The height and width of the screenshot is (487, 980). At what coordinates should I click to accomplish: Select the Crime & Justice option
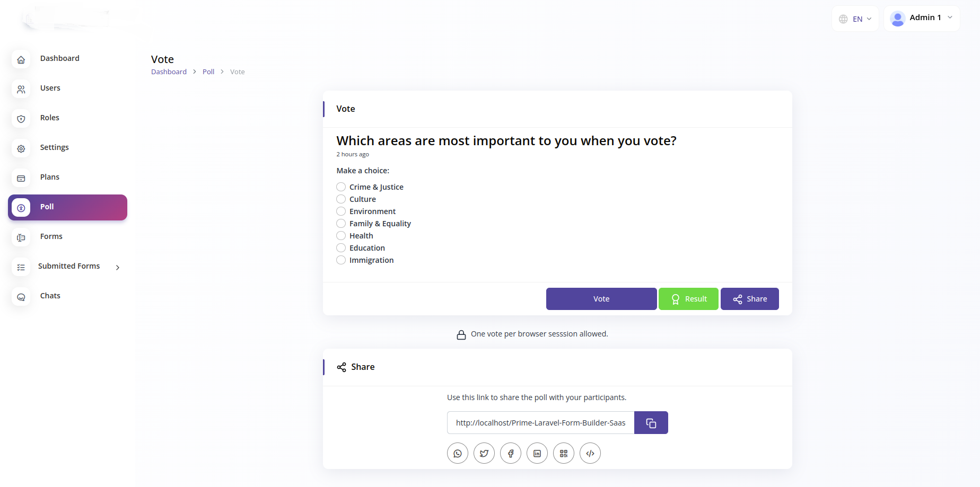341,187
